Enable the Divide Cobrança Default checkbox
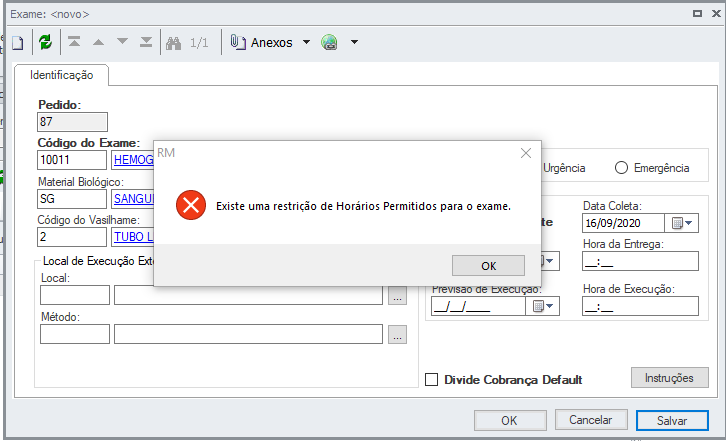This screenshot has width=726, height=441. pos(432,379)
